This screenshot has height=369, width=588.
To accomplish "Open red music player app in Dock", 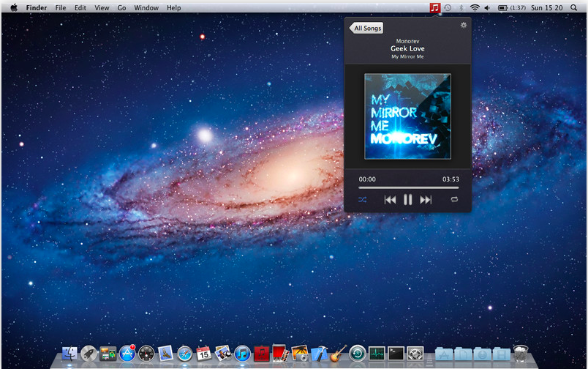I will click(261, 354).
